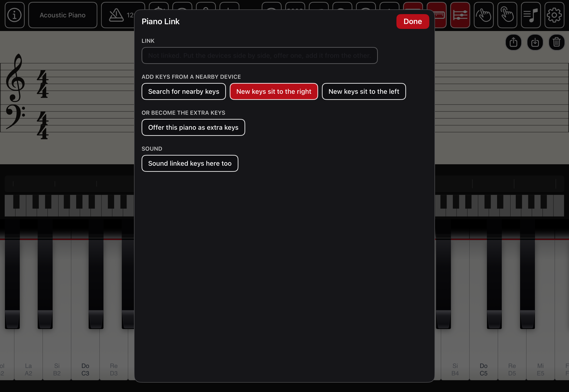
Task: Tap the Mi E5 piano key
Action: [x=541, y=354]
